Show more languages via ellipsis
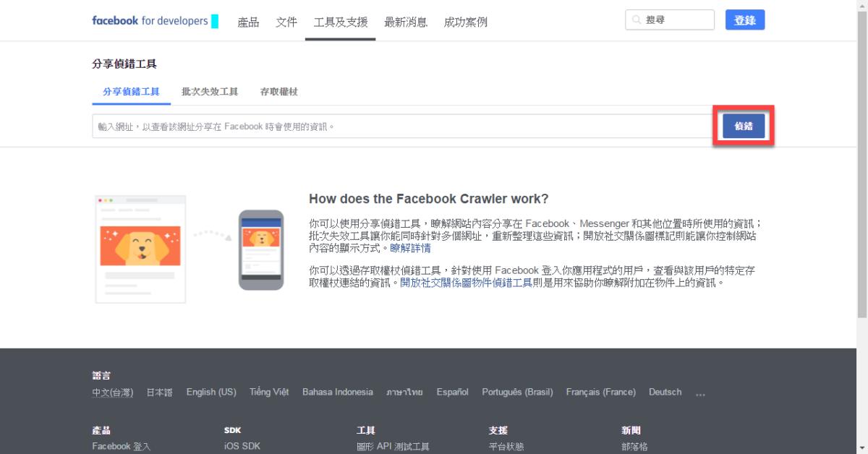This screenshot has width=868, height=454. pos(700,395)
